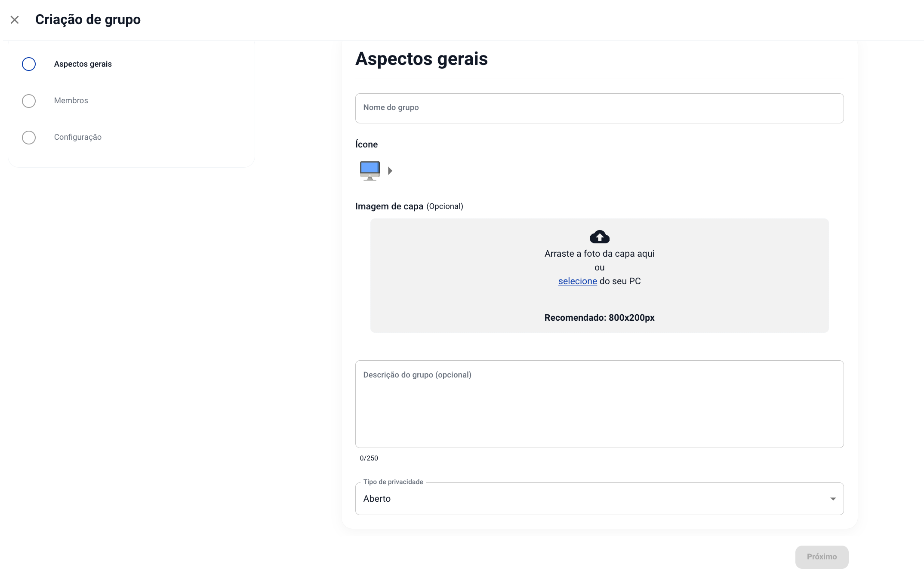Click the cloud upload icon
The height and width of the screenshot is (577, 924).
[x=599, y=237]
